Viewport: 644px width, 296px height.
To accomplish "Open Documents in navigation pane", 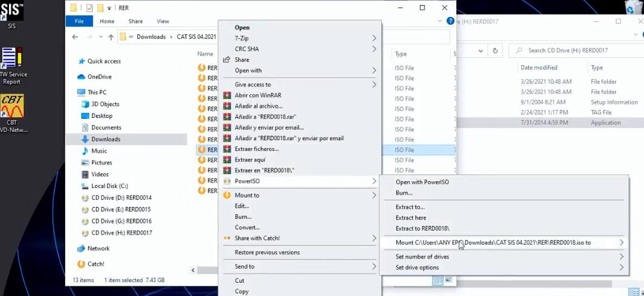I will pos(106,127).
